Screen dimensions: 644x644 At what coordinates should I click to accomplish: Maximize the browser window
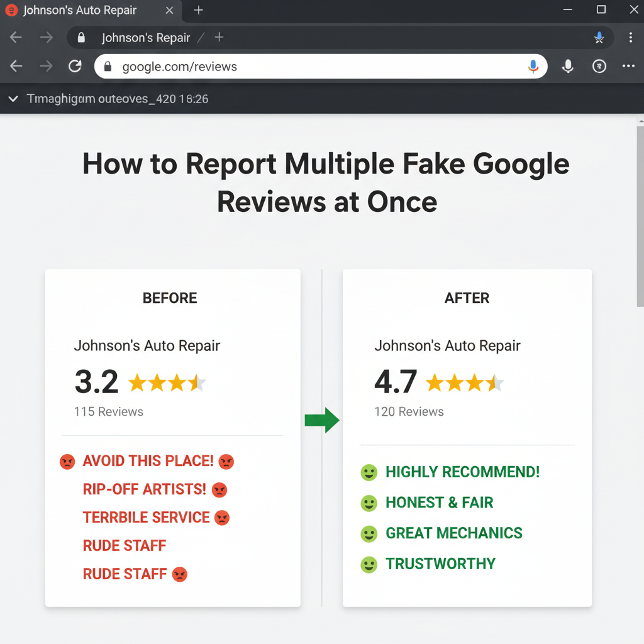(x=601, y=9)
